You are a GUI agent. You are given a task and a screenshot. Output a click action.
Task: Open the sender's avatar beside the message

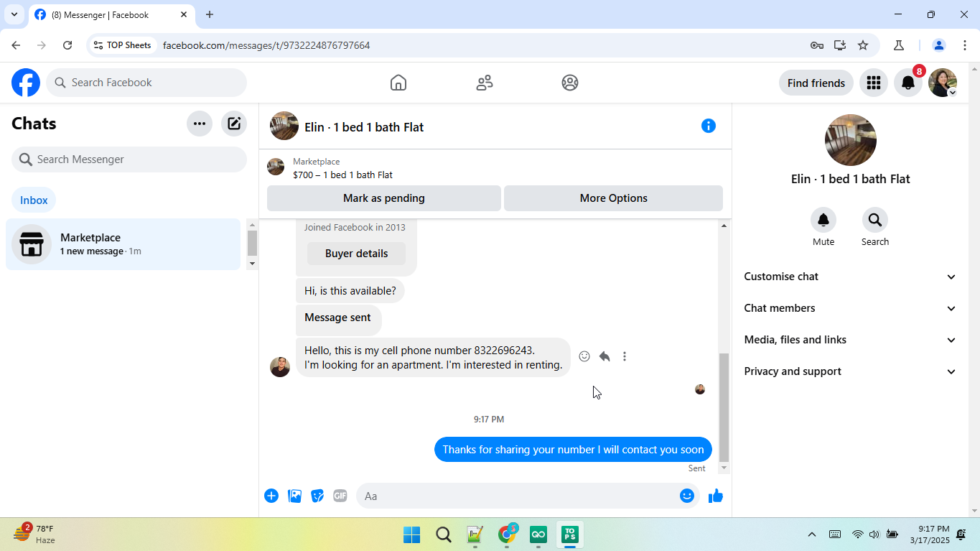(280, 367)
